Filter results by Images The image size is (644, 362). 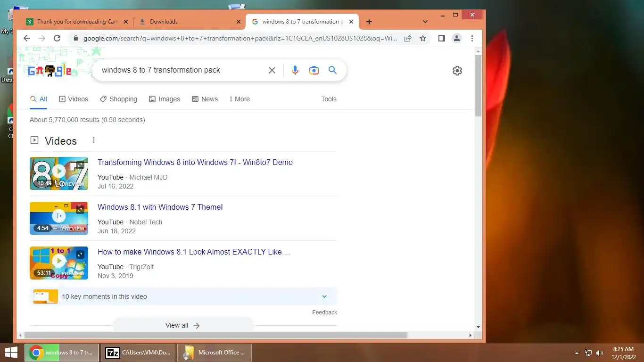tap(165, 99)
